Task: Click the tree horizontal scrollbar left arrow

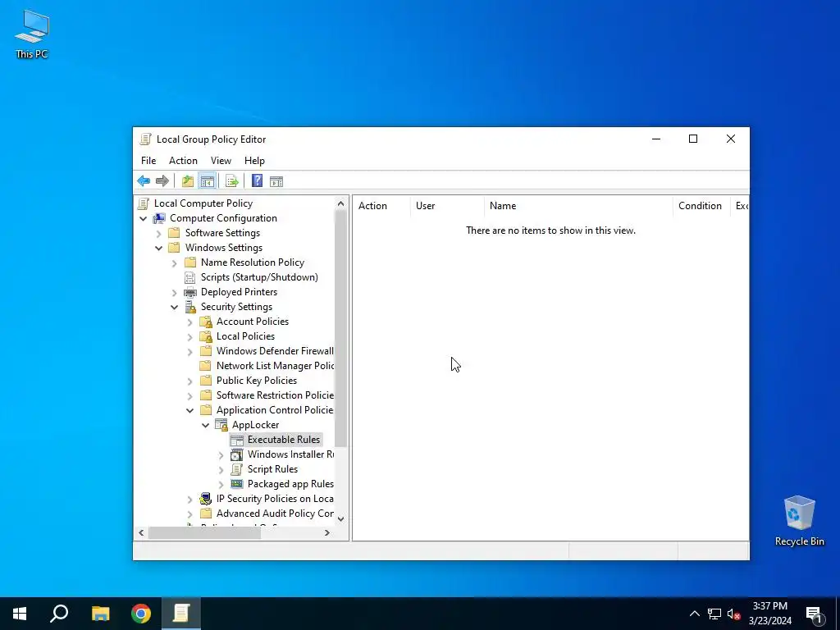Action: pos(141,532)
